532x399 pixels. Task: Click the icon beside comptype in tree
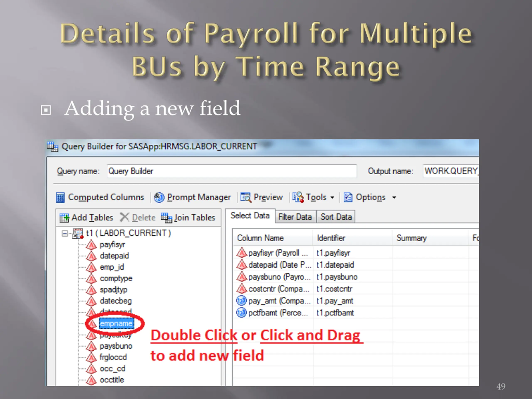pos(91,279)
